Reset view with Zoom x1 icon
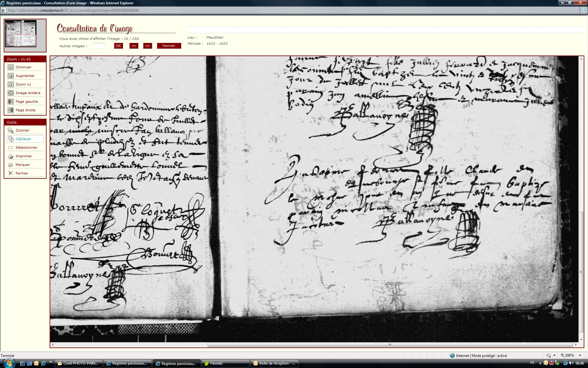Image resolution: width=588 pixels, height=368 pixels. (x=11, y=84)
